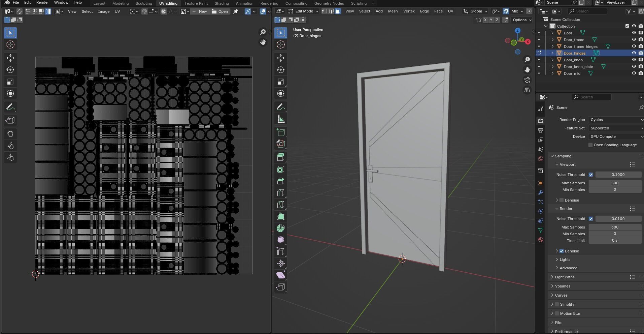This screenshot has height=334, width=644.
Task: Adjust the render Max Samples field
Action: point(615,227)
